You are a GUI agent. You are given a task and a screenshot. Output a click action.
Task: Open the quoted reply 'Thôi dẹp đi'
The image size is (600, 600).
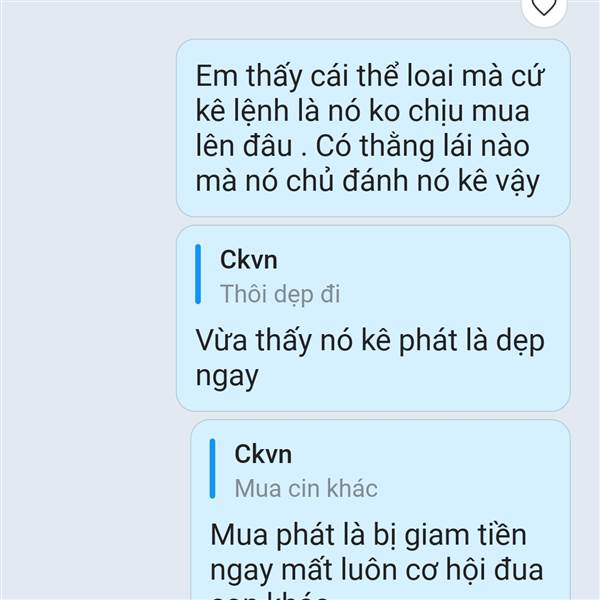pos(280,294)
